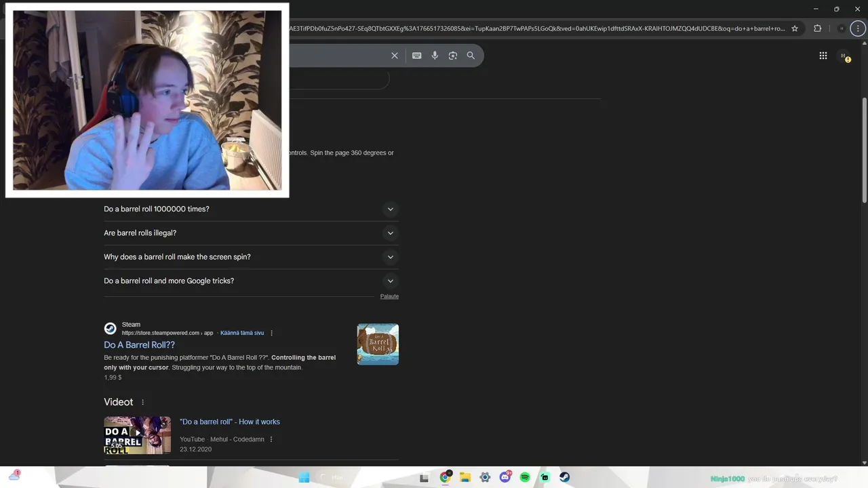
Task: Click the Steam result description snippet
Action: pyautogui.click(x=220, y=363)
